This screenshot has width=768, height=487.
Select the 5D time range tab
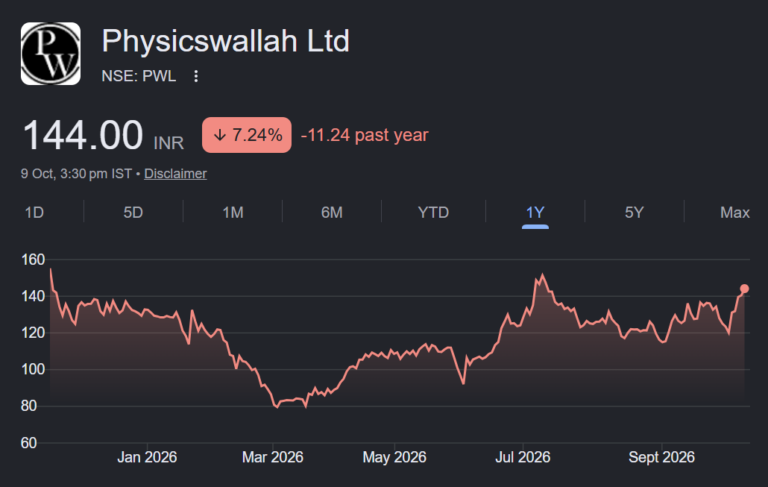coord(133,213)
